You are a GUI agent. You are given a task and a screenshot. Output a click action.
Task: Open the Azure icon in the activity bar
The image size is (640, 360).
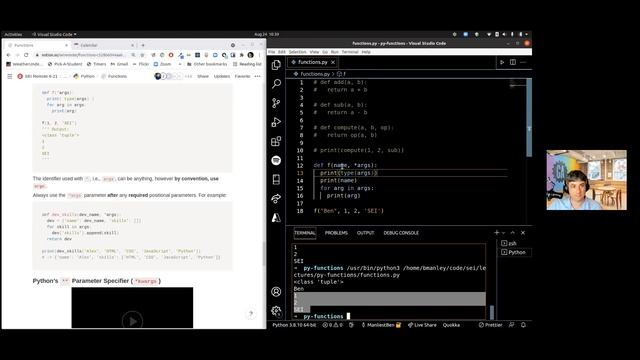pos(276,218)
